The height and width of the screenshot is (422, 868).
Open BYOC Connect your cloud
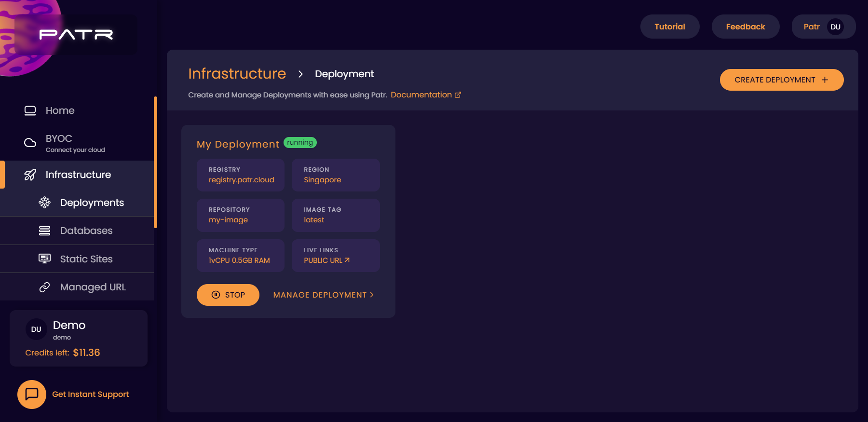pos(77,143)
